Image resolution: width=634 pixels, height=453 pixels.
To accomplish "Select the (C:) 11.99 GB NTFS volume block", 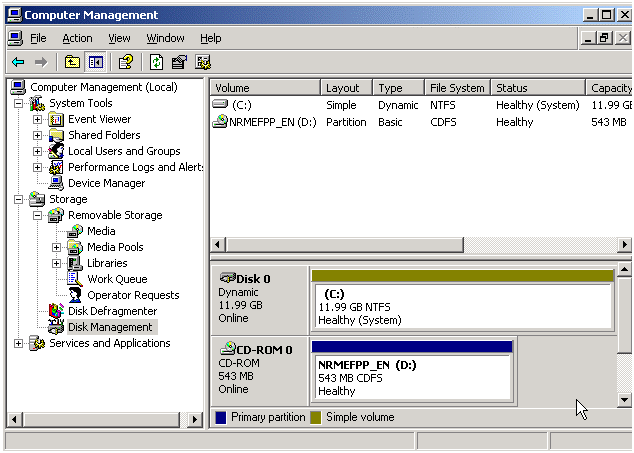I will coord(463,300).
